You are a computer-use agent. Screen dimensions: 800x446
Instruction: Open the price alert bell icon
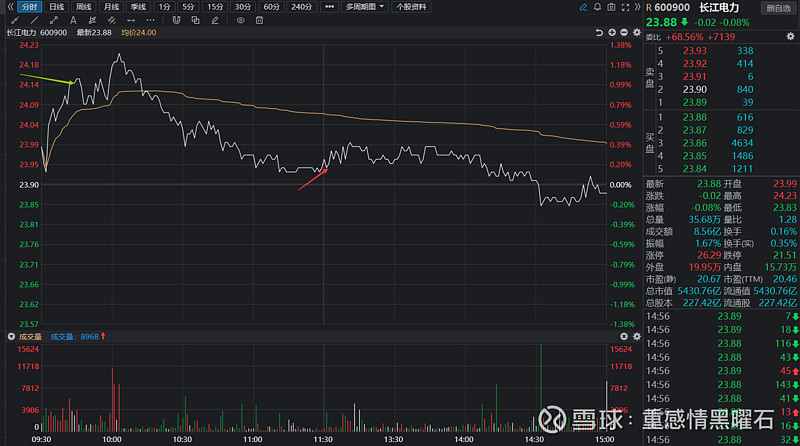point(597,7)
